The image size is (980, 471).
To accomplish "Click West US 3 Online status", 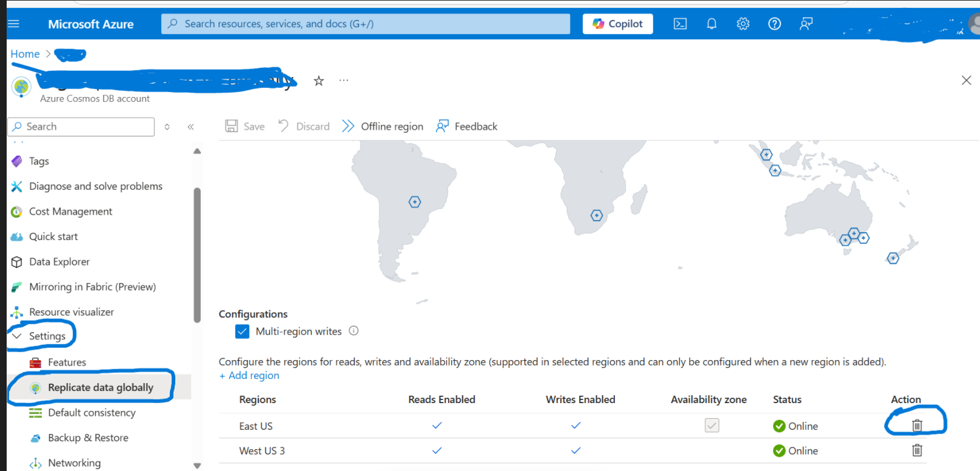I will tap(796, 451).
